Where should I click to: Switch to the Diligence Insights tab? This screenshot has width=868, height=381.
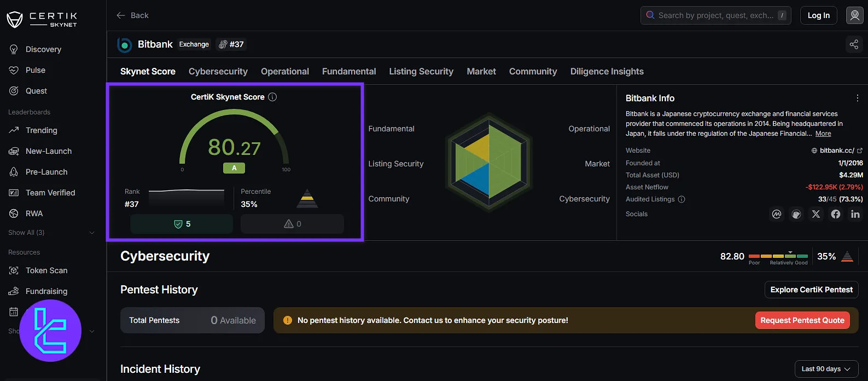(x=607, y=71)
